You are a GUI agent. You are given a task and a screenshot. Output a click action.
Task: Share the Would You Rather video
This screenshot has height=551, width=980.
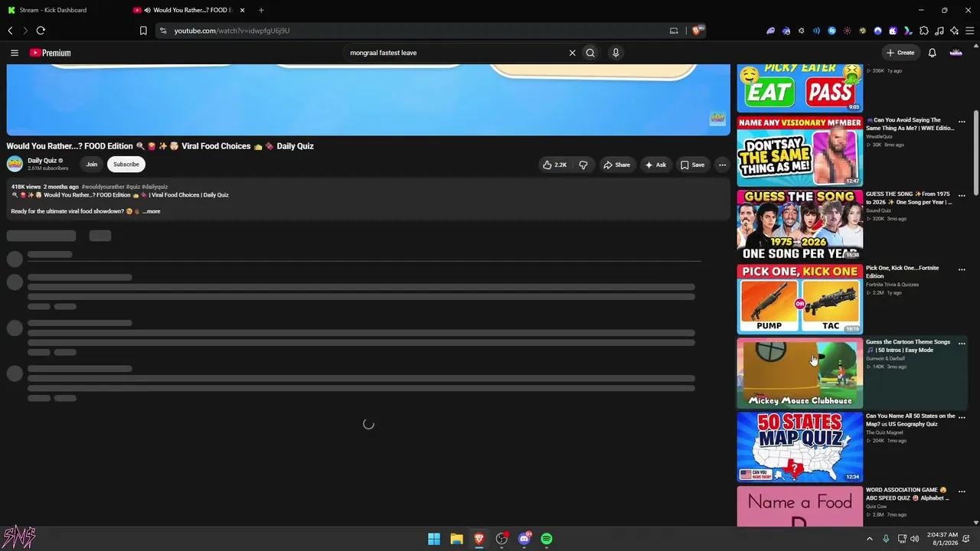(616, 165)
